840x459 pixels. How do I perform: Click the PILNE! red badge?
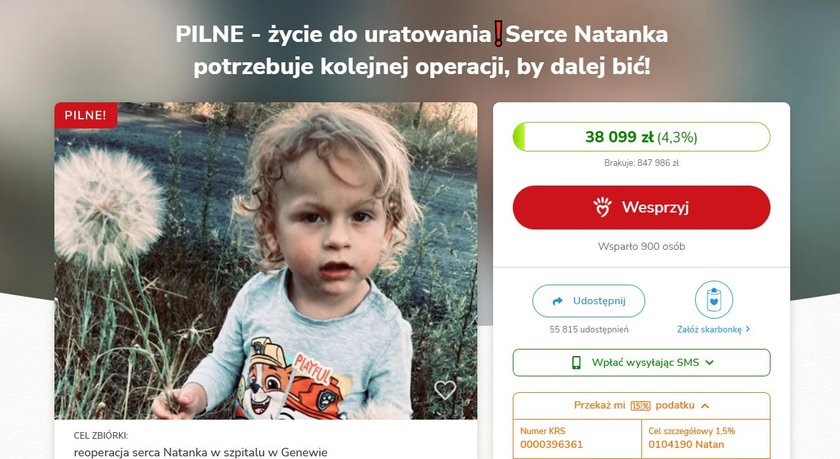pyautogui.click(x=86, y=115)
